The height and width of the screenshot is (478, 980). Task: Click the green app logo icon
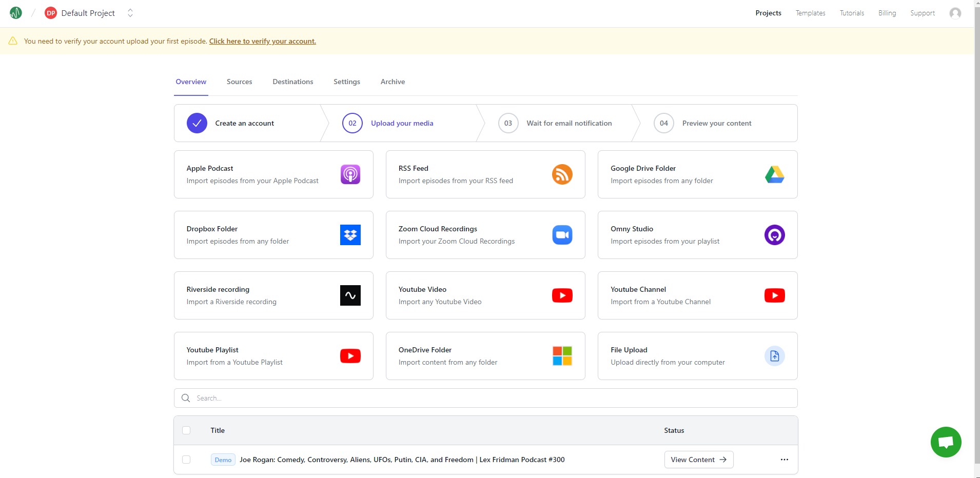coord(16,13)
